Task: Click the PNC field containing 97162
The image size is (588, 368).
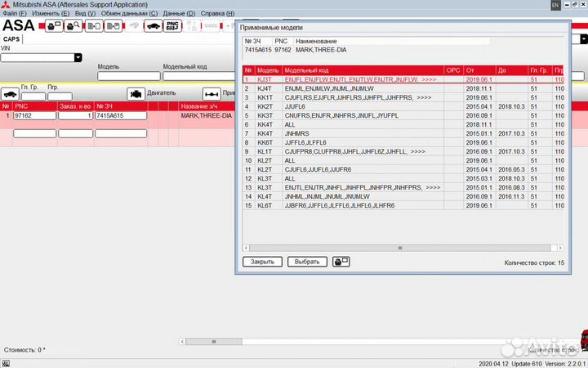Action: coord(33,116)
